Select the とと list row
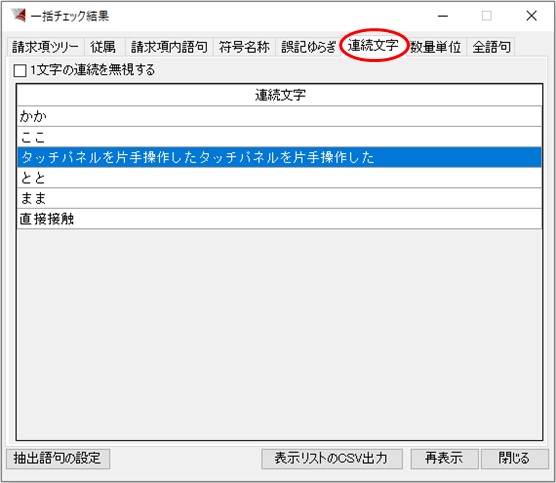 pos(280,178)
